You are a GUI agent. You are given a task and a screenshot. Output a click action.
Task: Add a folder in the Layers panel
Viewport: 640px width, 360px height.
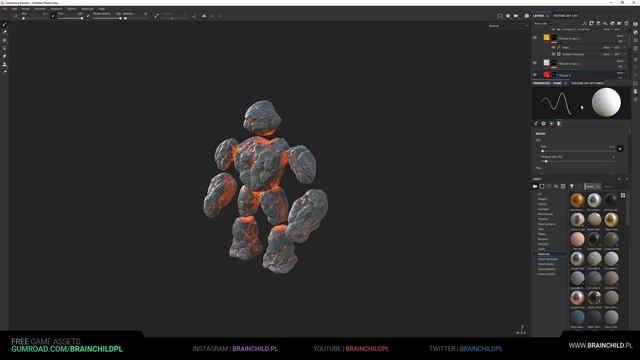tap(619, 23)
